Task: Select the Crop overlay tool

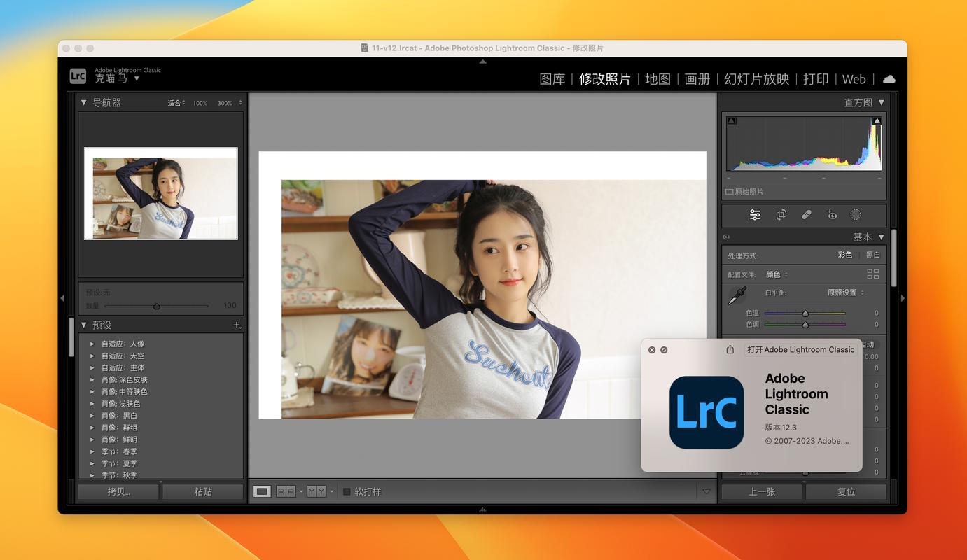Action: point(781,215)
